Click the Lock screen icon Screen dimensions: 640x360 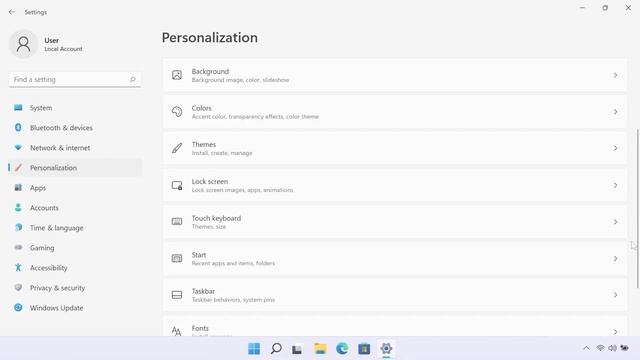click(x=177, y=185)
